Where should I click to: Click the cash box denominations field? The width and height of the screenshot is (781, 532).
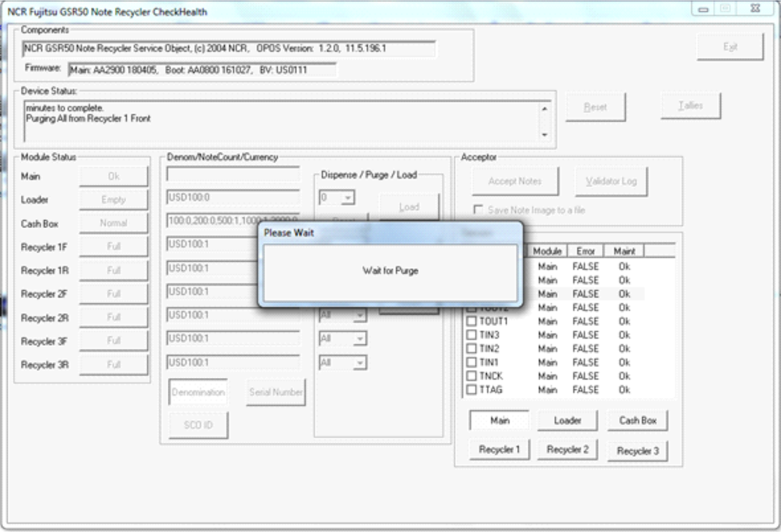233,221
